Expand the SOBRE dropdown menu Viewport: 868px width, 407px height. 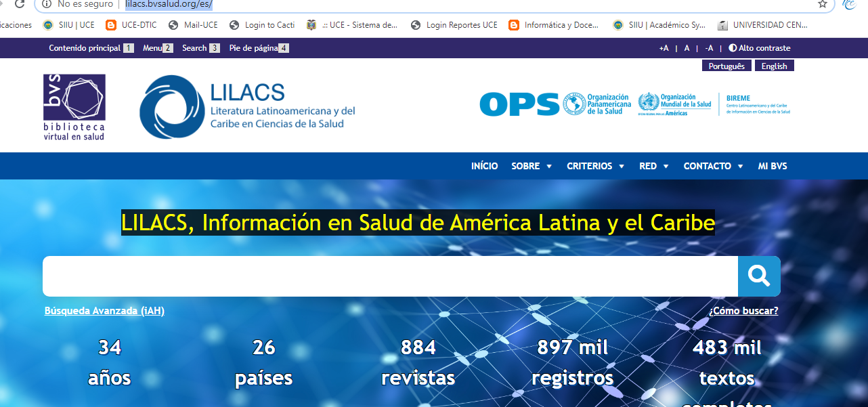(531, 166)
